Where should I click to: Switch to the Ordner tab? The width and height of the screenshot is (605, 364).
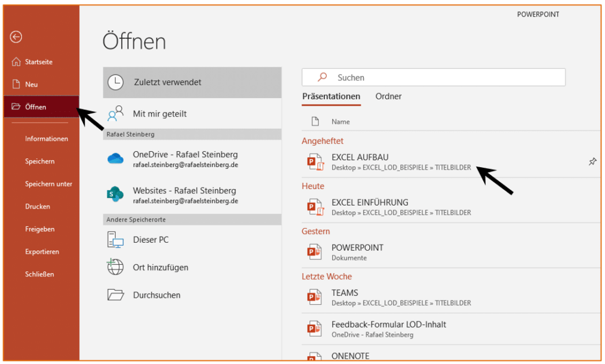(389, 96)
